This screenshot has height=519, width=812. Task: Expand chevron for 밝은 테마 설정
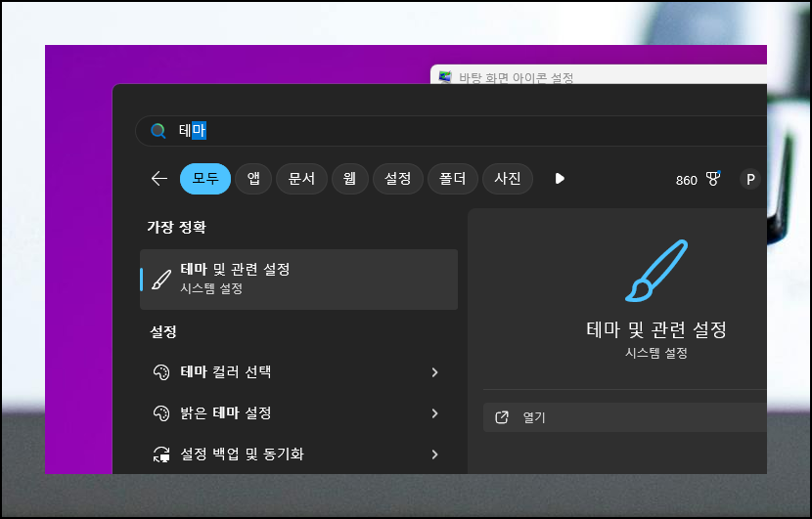click(x=435, y=412)
